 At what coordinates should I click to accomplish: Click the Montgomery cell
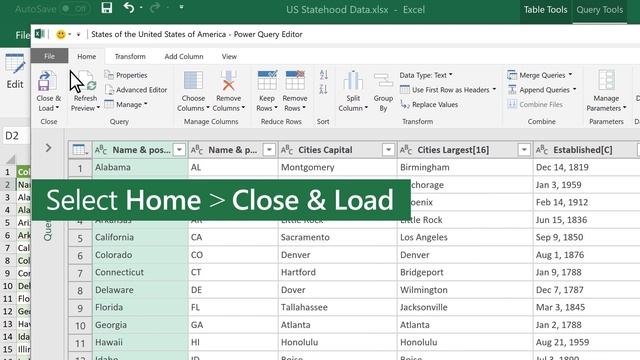point(337,167)
